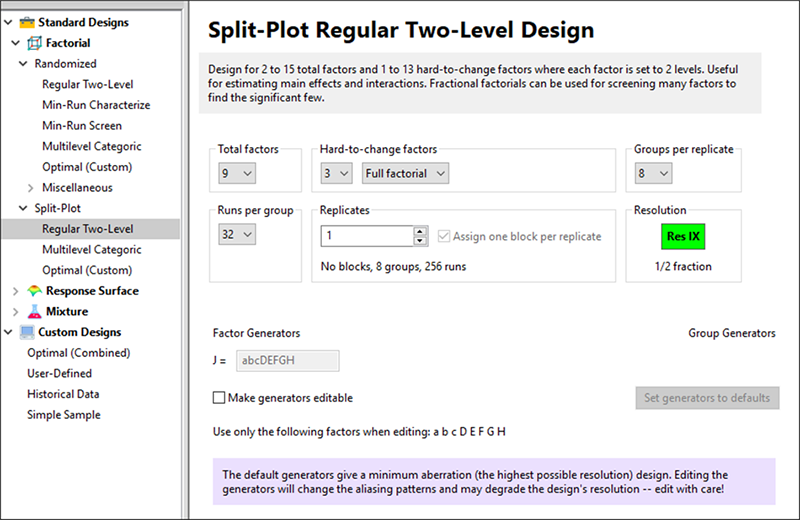Click inside the Replicates number field
This screenshot has height=520, width=800.
[x=366, y=236]
